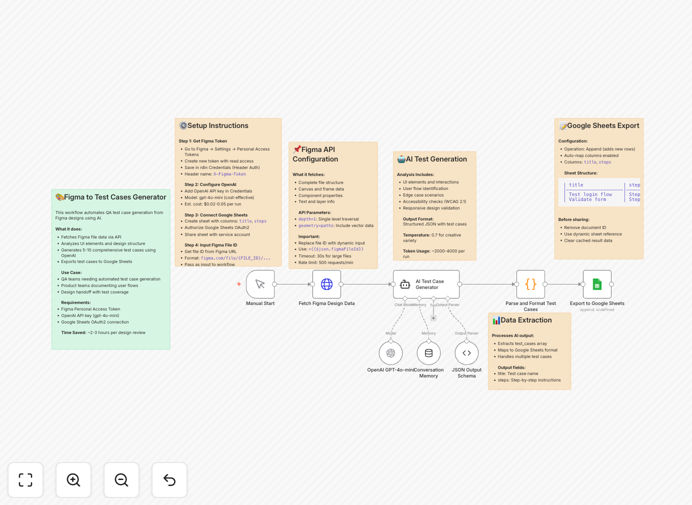This screenshot has width=692, height=505.
Task: Click the Manual Start output connector
Action: click(x=275, y=284)
